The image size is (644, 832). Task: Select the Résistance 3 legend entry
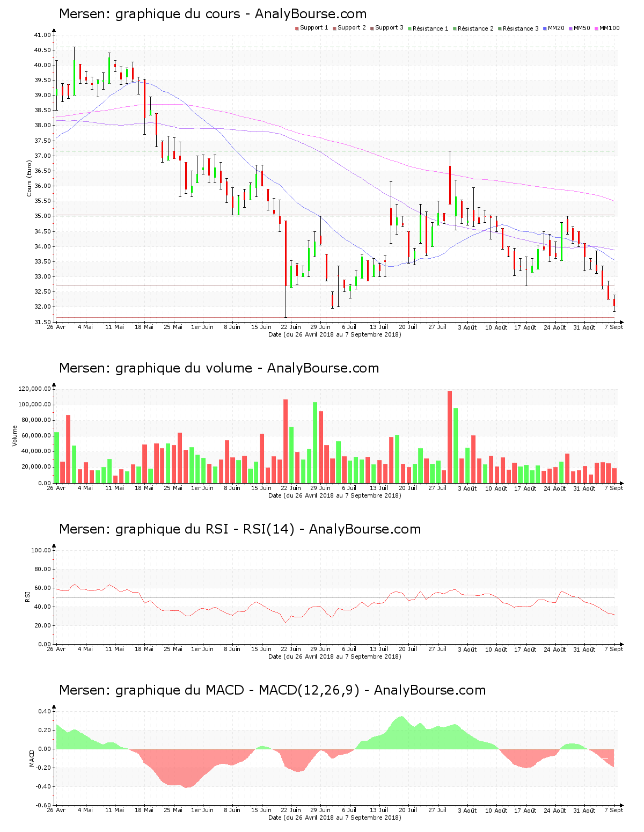click(x=518, y=28)
